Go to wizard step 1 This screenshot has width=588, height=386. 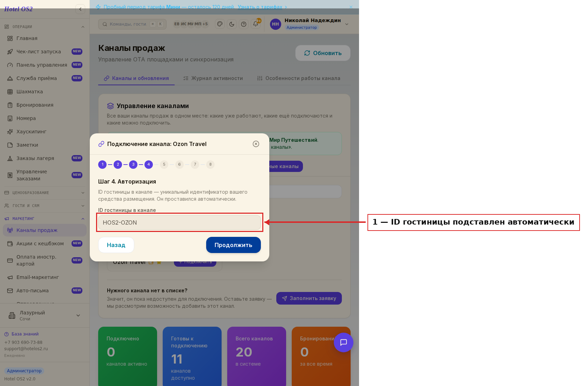102,164
